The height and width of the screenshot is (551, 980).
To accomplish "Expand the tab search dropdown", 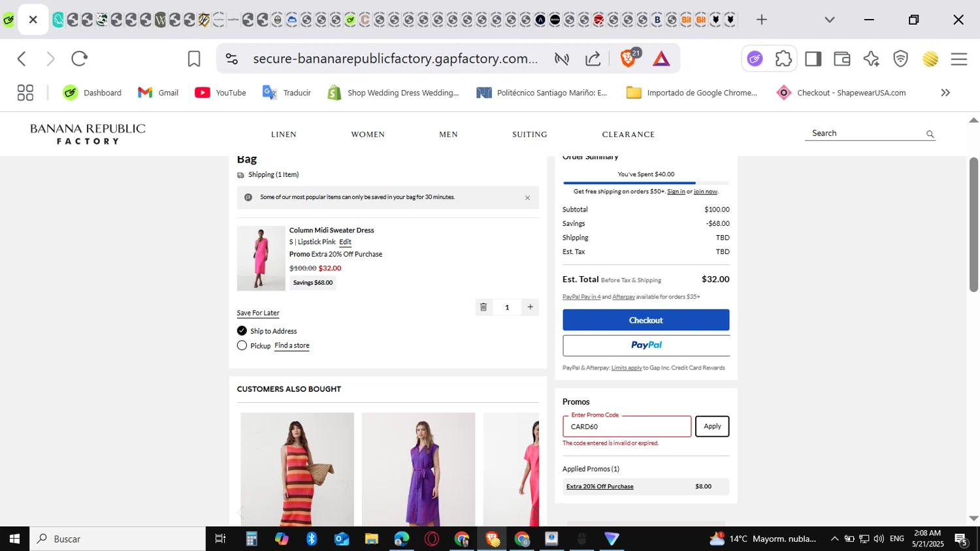I will click(x=830, y=20).
